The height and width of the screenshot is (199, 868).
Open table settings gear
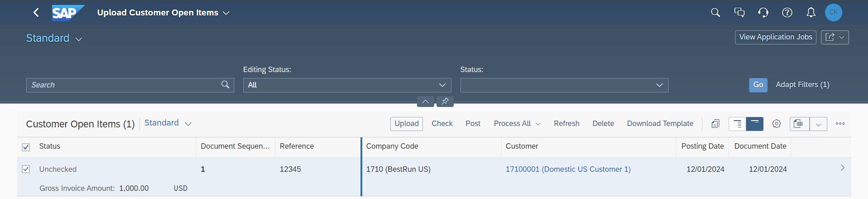(x=777, y=124)
